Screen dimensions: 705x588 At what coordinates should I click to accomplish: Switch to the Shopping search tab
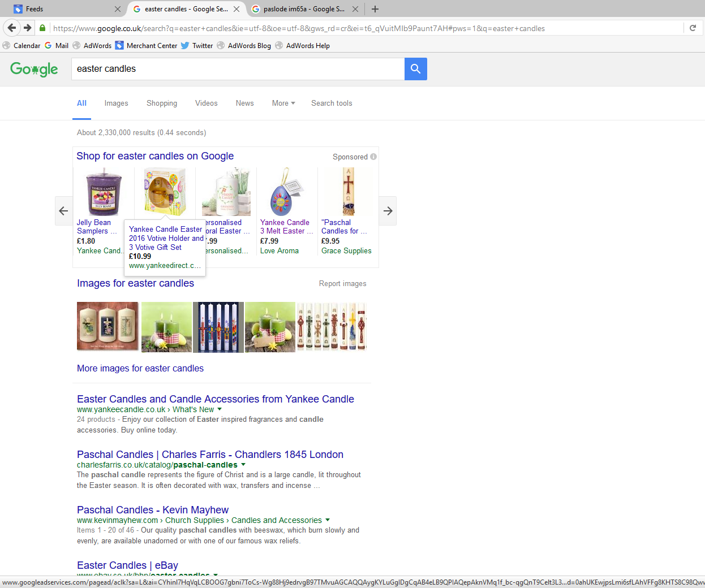162,103
